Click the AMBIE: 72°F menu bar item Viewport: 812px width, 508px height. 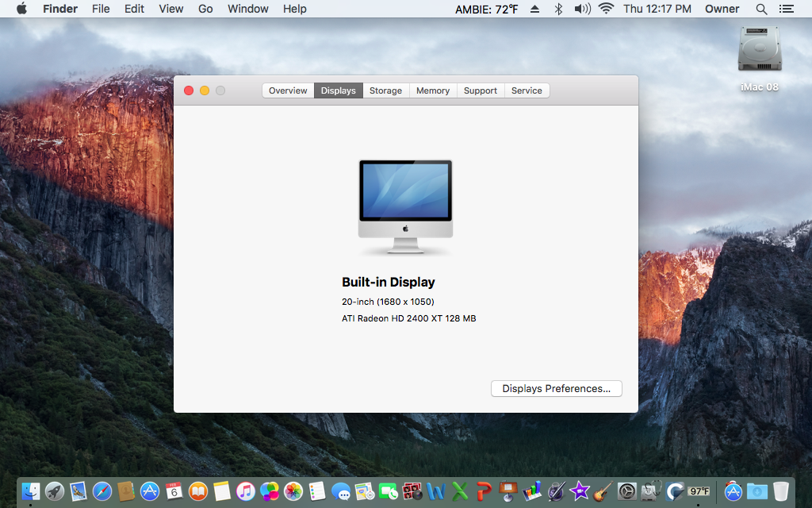[486, 9]
